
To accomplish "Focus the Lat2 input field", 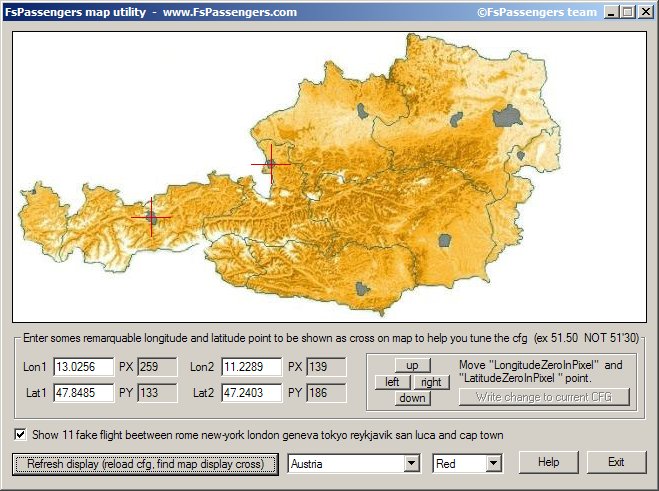I will click(251, 393).
